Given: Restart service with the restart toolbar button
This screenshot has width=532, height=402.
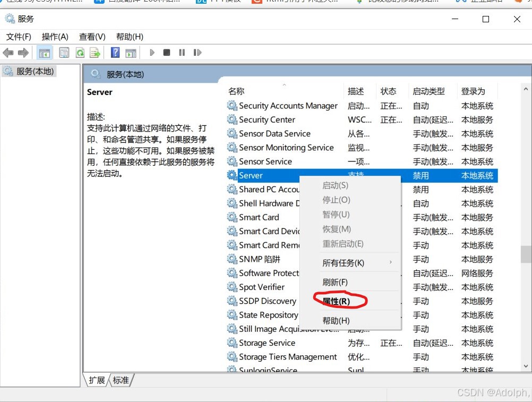Looking at the screenshot, I should 198,53.
